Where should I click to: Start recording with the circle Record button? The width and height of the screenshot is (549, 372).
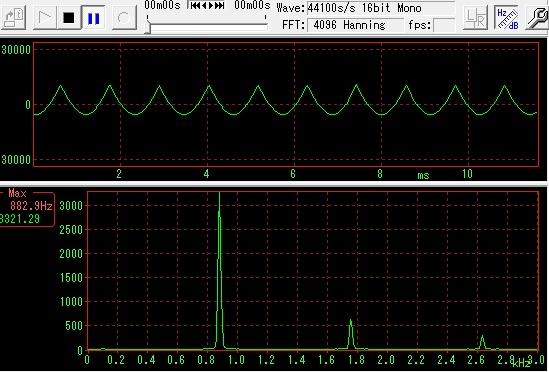coord(124,18)
